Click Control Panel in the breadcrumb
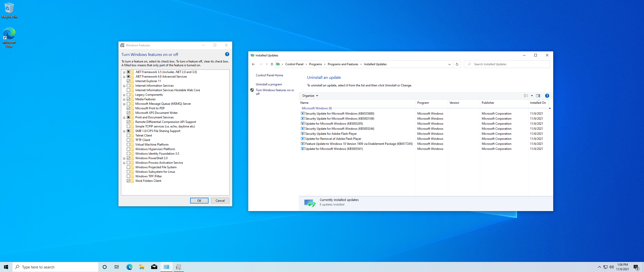This screenshot has height=272, width=644. coord(294,64)
